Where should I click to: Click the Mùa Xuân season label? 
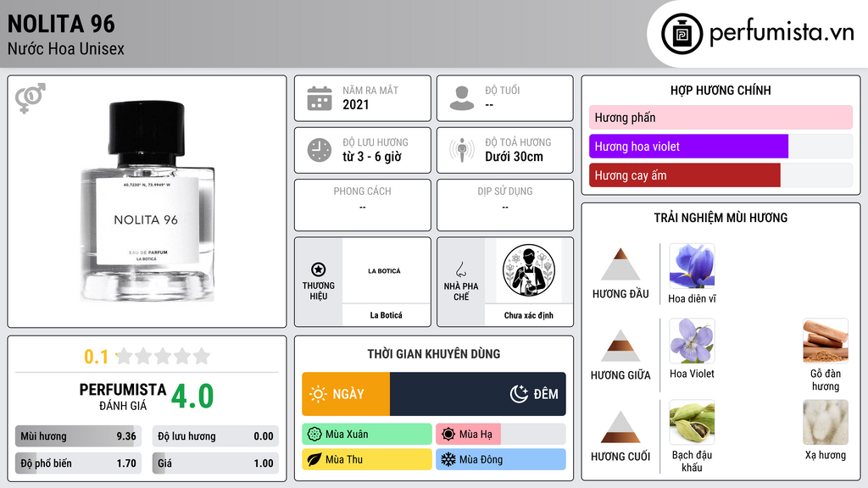click(x=347, y=435)
